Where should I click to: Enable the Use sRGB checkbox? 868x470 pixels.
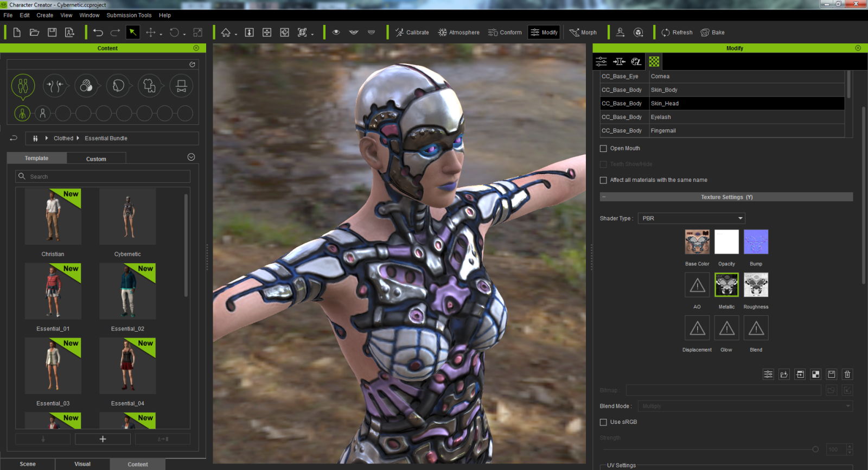tap(603, 422)
